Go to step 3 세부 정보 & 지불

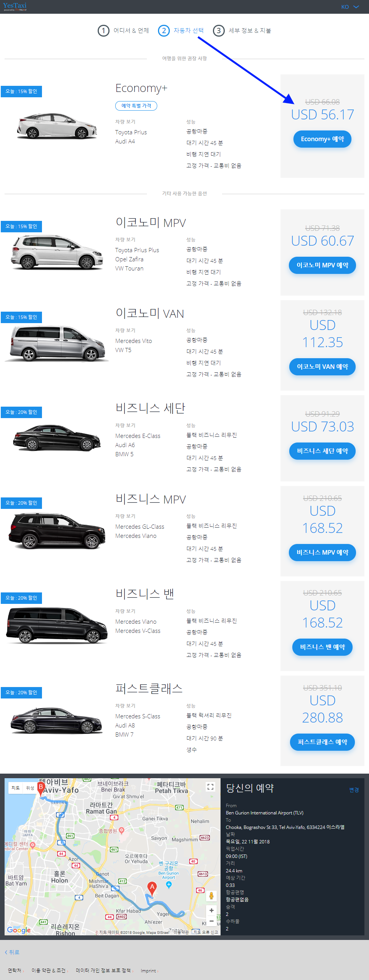pyautogui.click(x=242, y=31)
